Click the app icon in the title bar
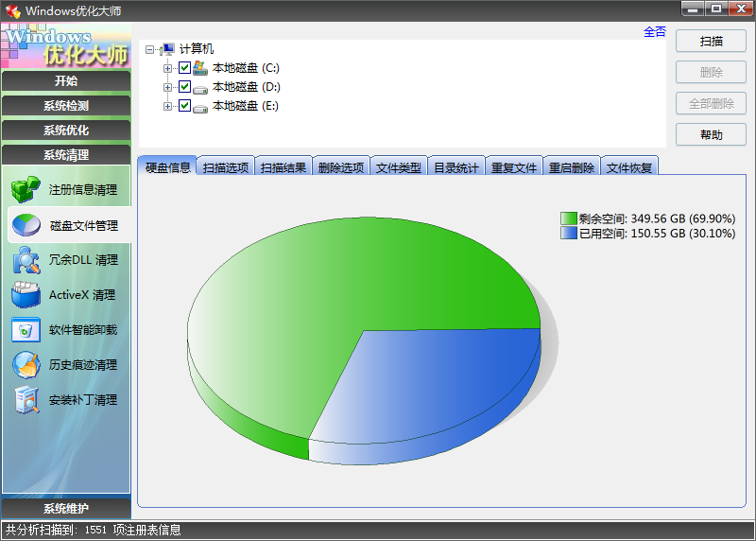This screenshot has height=541, width=756. point(12,10)
